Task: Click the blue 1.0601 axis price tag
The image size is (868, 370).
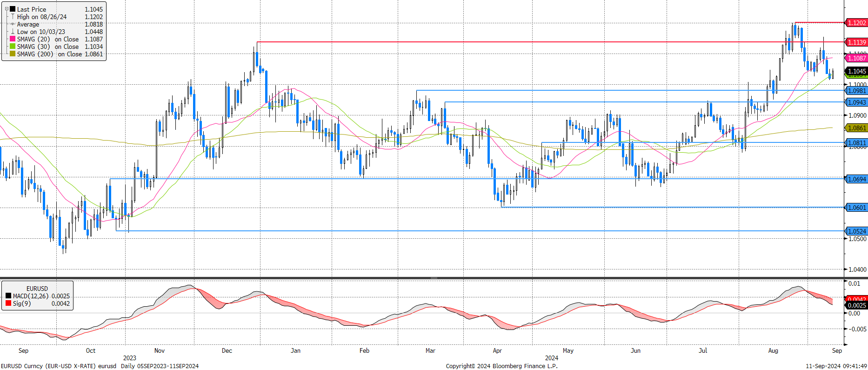Action: pyautogui.click(x=856, y=207)
